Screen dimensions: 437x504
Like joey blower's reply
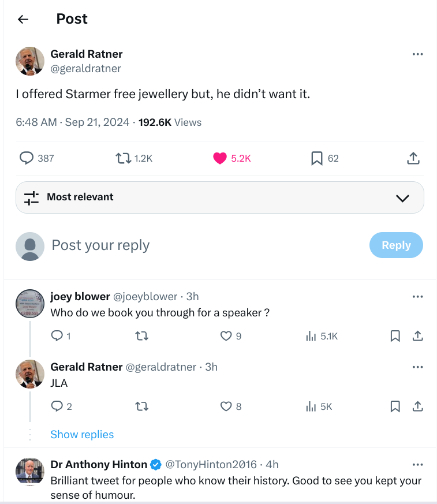tap(226, 336)
